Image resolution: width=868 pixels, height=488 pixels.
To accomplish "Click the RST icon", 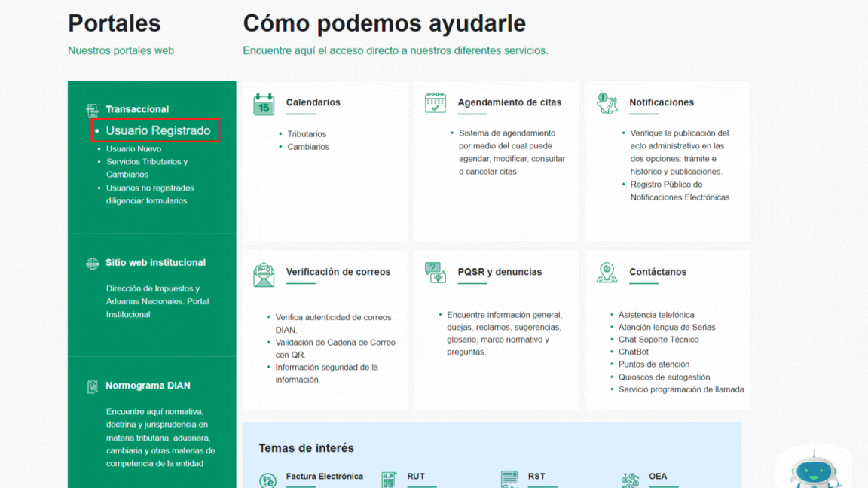I will 510,479.
